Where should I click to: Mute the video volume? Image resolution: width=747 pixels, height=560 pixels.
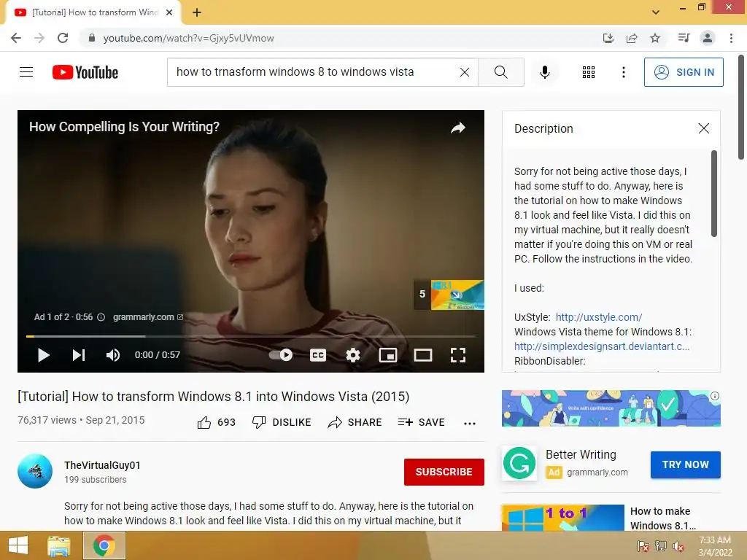tap(113, 355)
